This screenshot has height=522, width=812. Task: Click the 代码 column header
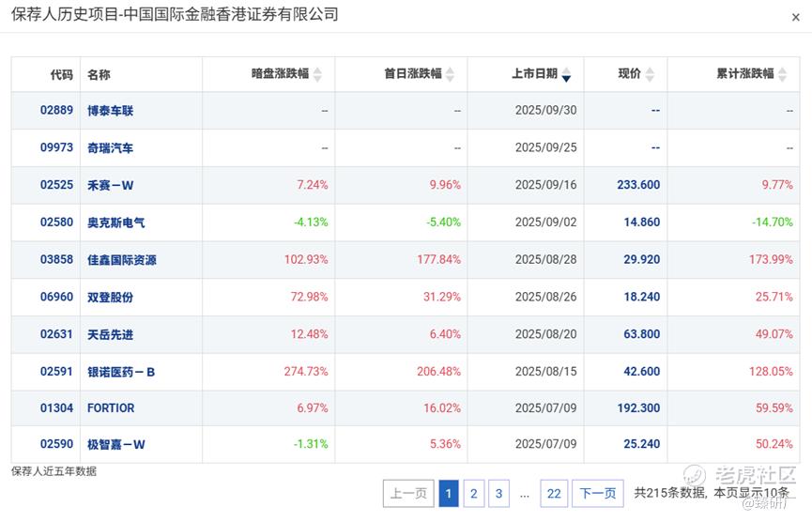62,74
